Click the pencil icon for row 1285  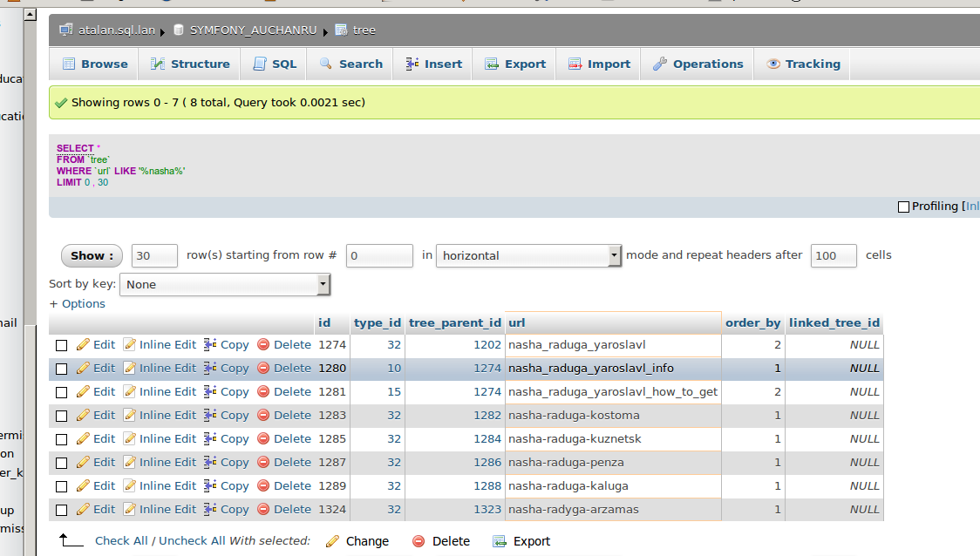pos(83,438)
